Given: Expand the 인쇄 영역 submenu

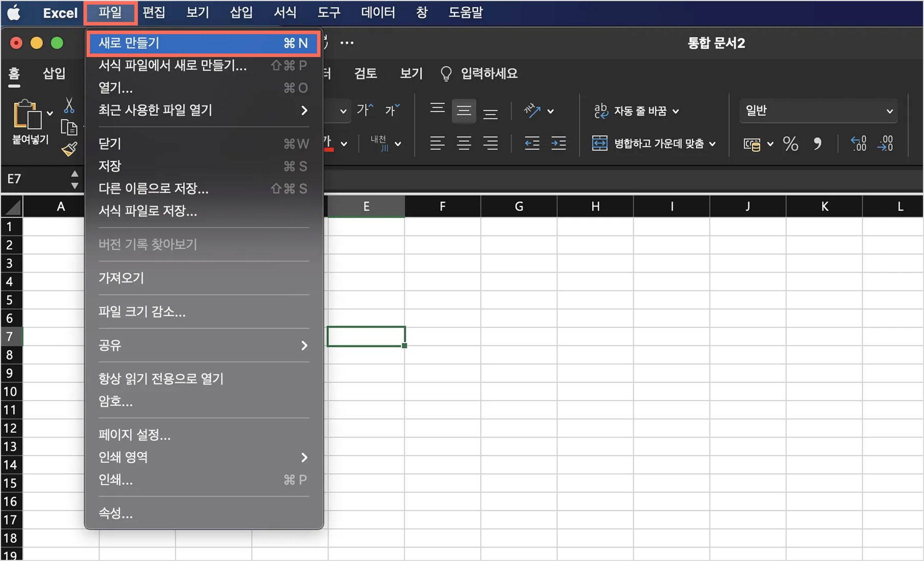Looking at the screenshot, I should [x=203, y=457].
